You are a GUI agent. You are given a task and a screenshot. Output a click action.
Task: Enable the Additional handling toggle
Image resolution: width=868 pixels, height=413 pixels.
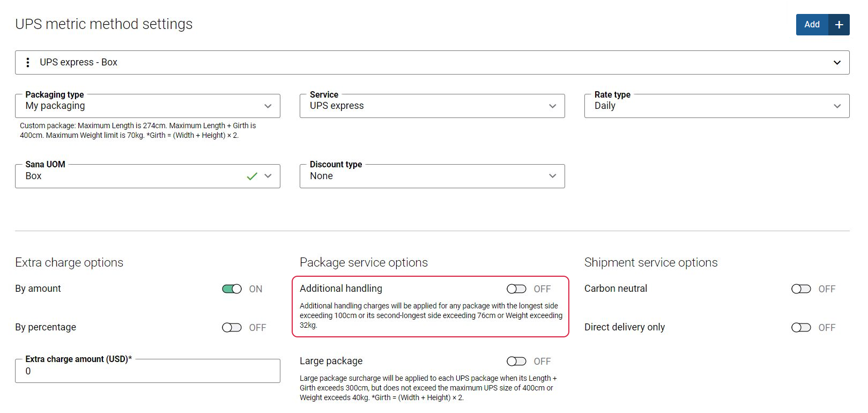[x=517, y=289]
